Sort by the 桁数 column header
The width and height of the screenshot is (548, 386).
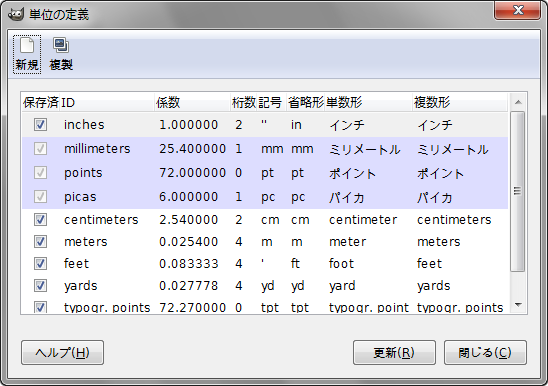tap(244, 102)
